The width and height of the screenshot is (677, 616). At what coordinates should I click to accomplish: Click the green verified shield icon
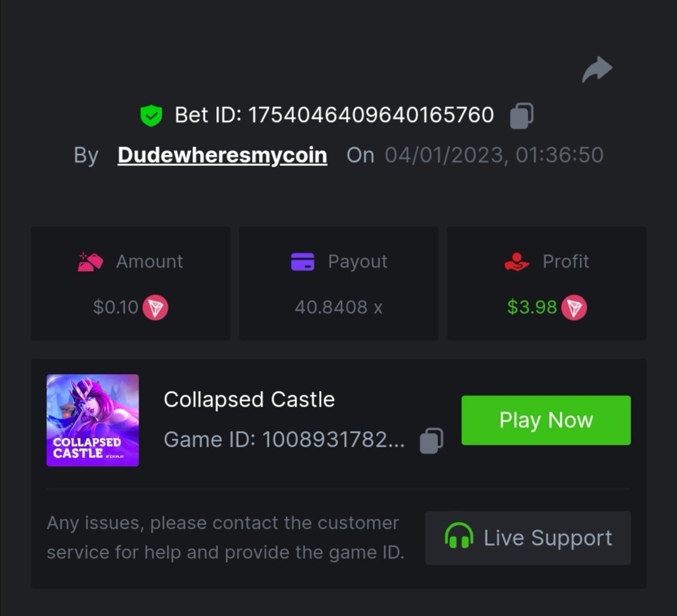click(151, 115)
